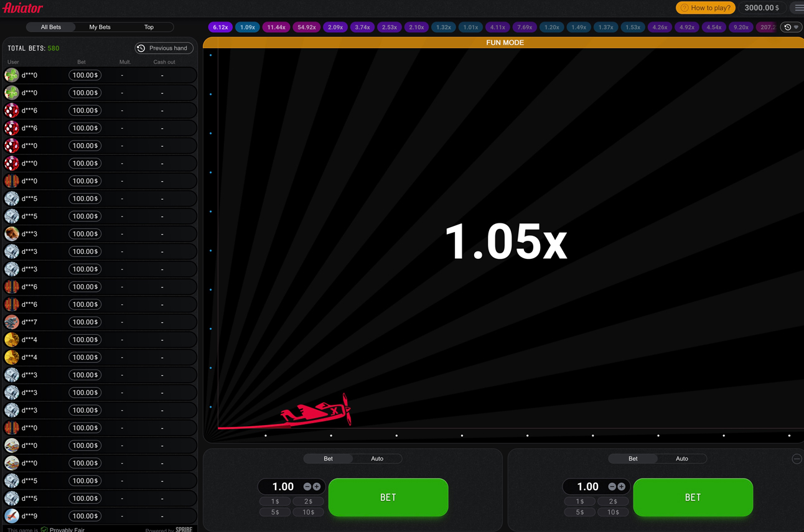Click avatar of user d***9

12,516
